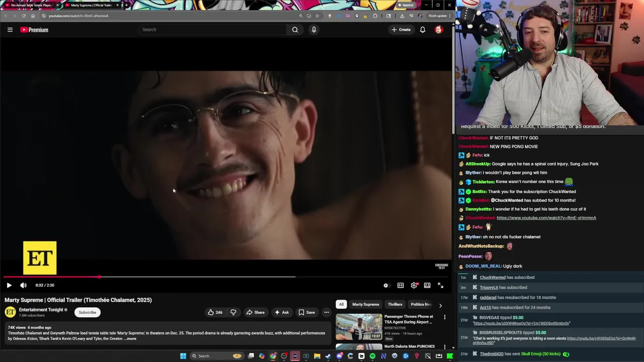Mute the video volume

[23, 285]
